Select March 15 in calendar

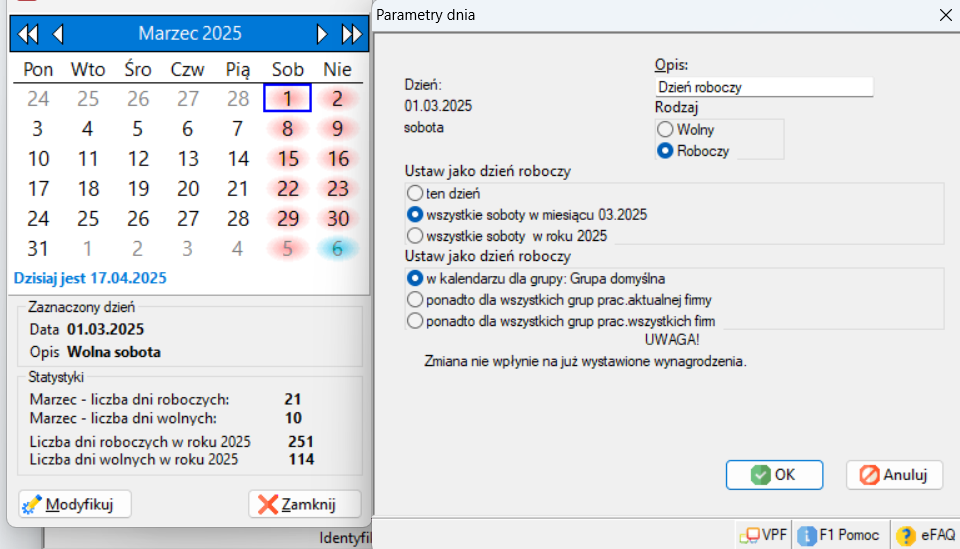click(x=288, y=159)
